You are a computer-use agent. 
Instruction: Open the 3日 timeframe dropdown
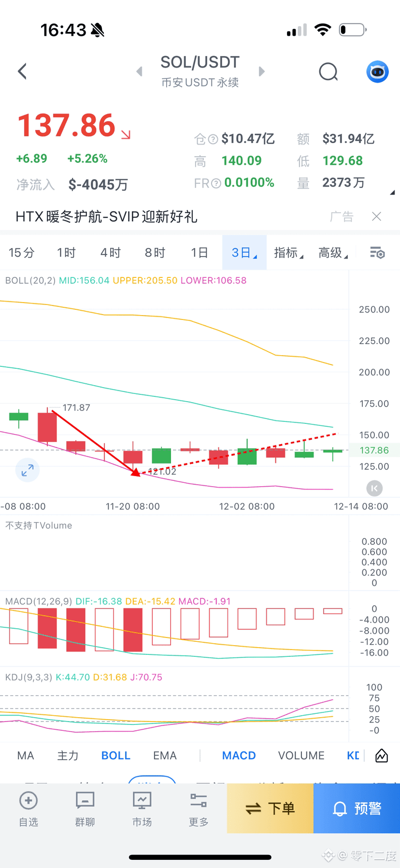point(244,253)
